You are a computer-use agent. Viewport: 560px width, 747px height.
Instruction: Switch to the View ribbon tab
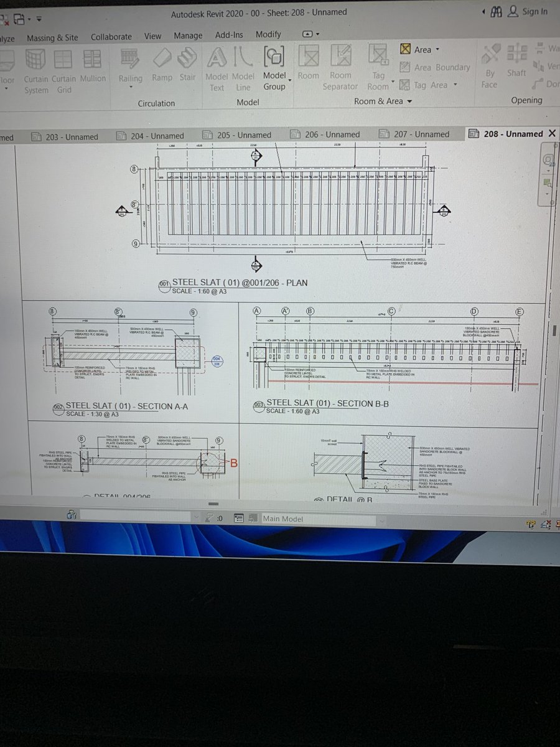(x=152, y=36)
